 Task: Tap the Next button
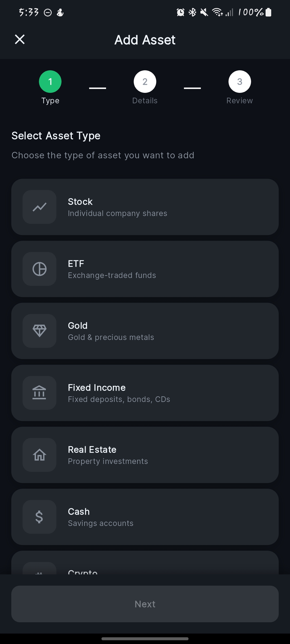[145, 604]
